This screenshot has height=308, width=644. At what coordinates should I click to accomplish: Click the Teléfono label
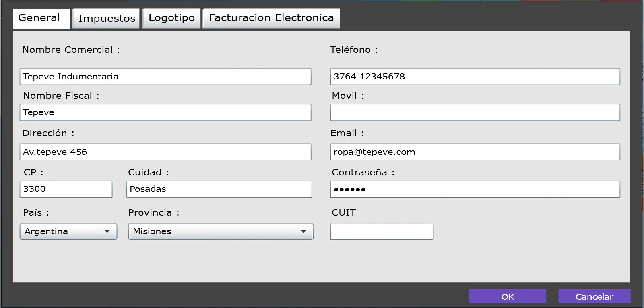(354, 50)
